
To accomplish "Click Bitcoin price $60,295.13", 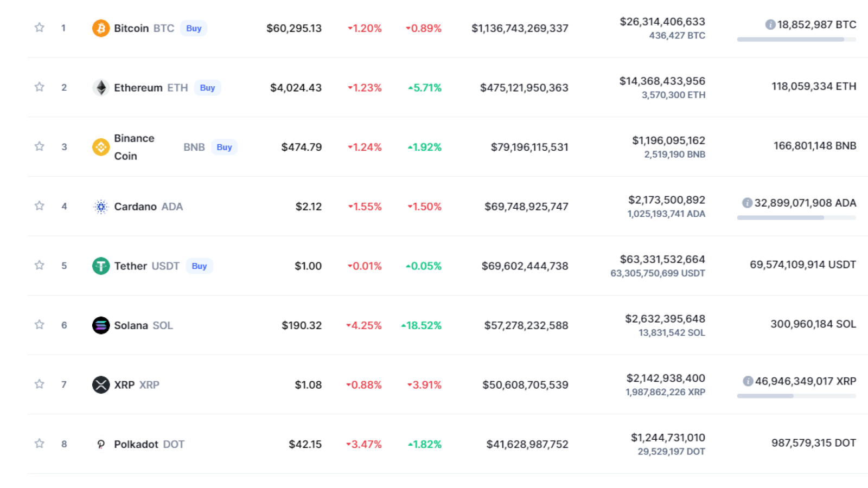I will coord(294,28).
